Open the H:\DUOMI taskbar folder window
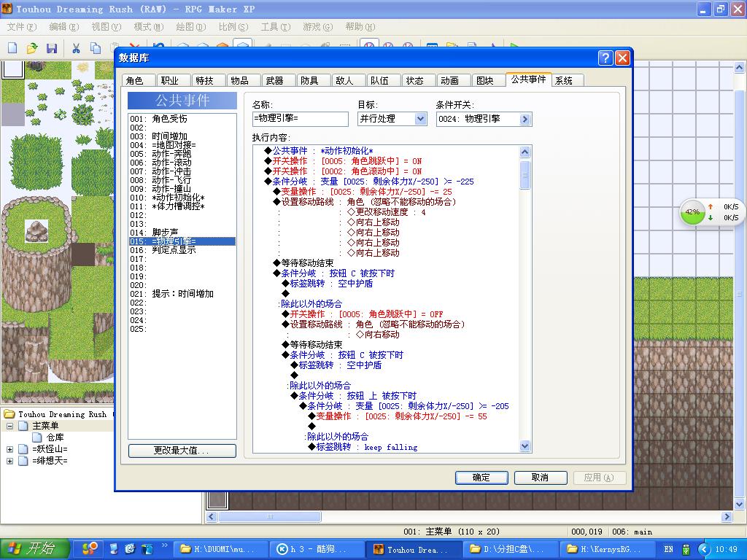747x560 pixels. (220, 550)
